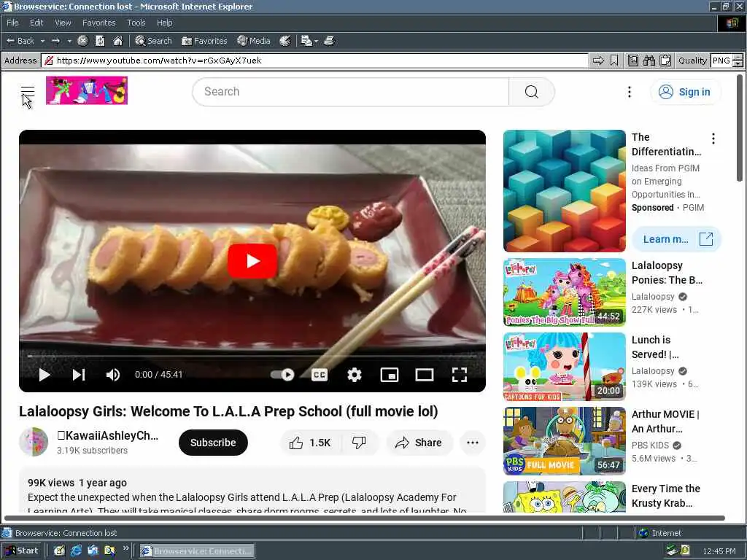Open the Windows Start button
This screenshot has width=747, height=560.
tap(21, 551)
